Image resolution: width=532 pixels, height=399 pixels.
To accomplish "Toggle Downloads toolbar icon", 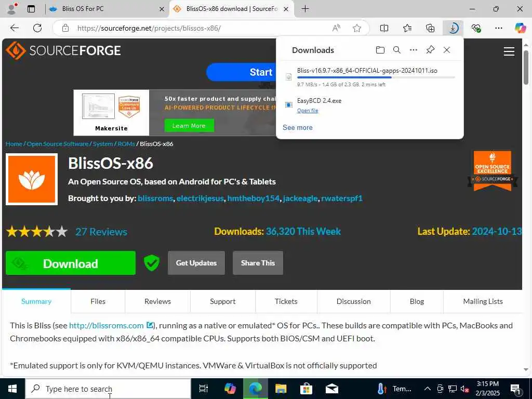I will tap(453, 28).
